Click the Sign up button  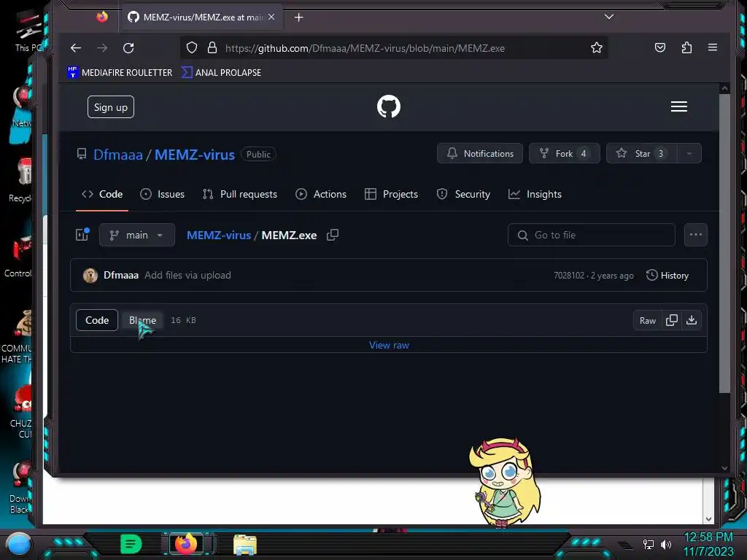point(111,107)
